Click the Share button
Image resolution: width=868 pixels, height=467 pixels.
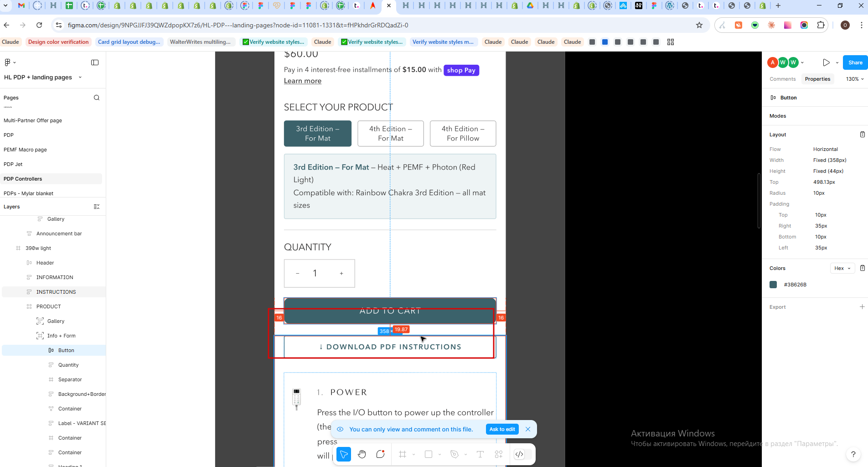855,62
